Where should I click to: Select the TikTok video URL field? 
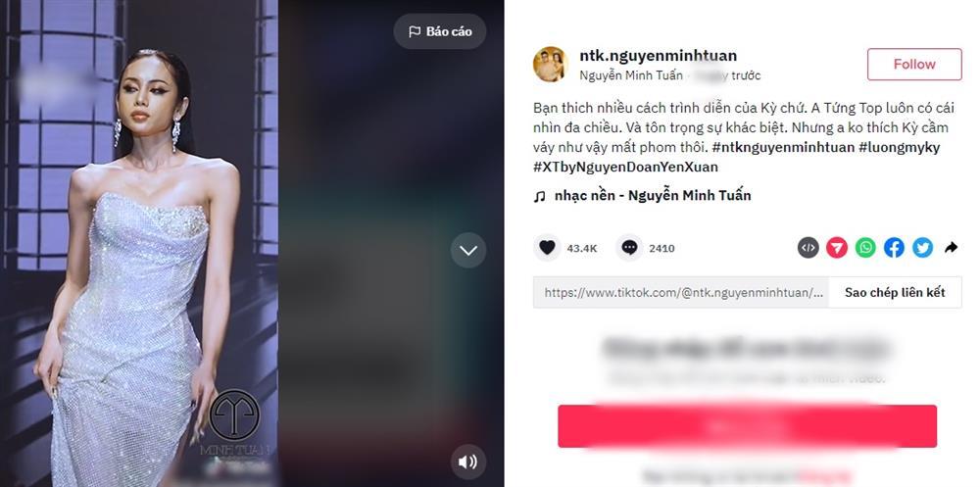681,293
